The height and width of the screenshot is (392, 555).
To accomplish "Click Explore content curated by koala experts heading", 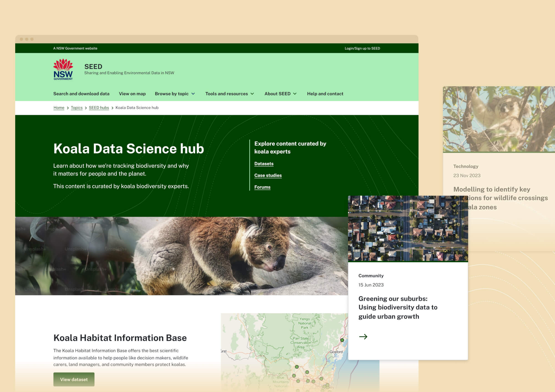I will pos(290,148).
